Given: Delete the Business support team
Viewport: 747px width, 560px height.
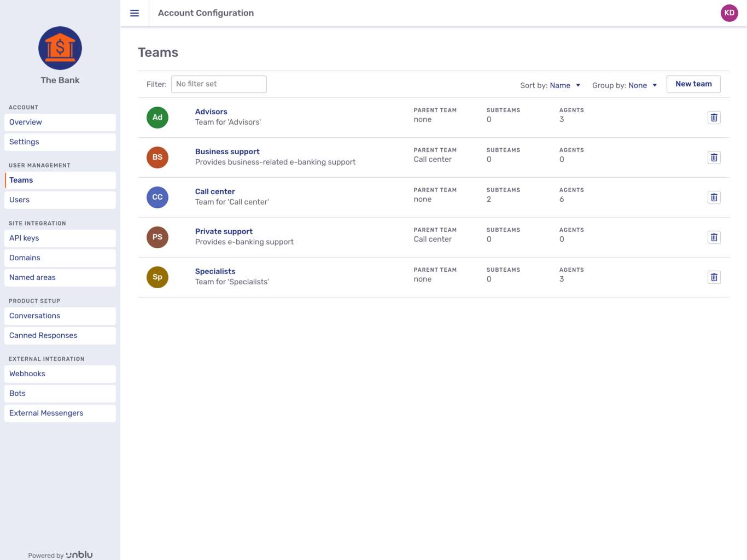Looking at the screenshot, I should 714,157.
